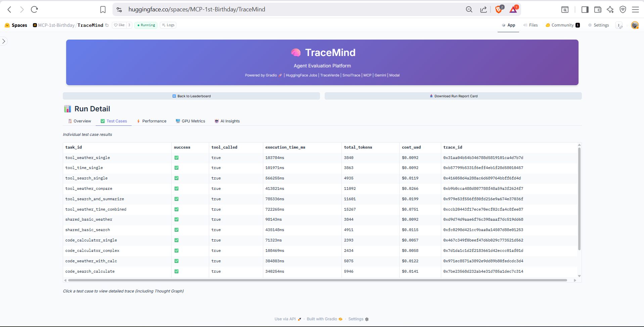Click success checkbox for tool_weather_single
This screenshot has height=327, width=644.
[177, 158]
